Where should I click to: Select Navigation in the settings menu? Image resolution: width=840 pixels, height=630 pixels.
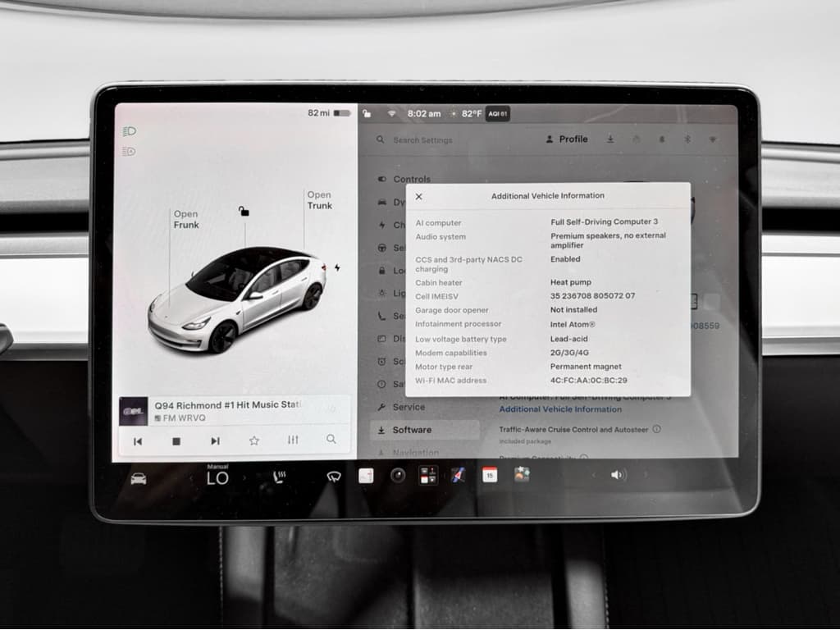point(416,453)
